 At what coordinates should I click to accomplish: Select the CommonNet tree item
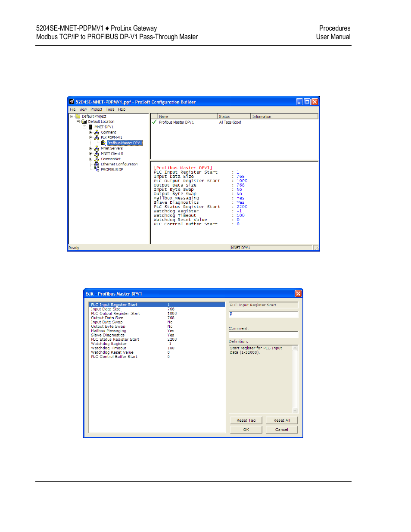coord(111,159)
